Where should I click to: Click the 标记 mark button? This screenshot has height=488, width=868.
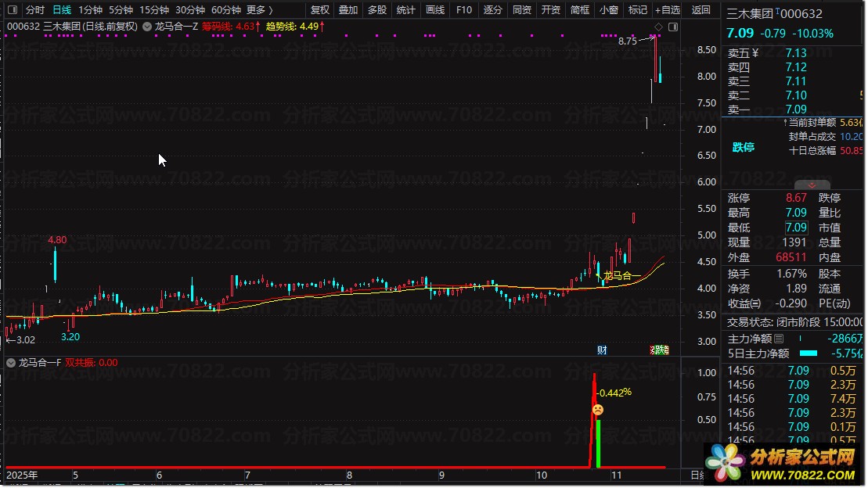tap(638, 10)
